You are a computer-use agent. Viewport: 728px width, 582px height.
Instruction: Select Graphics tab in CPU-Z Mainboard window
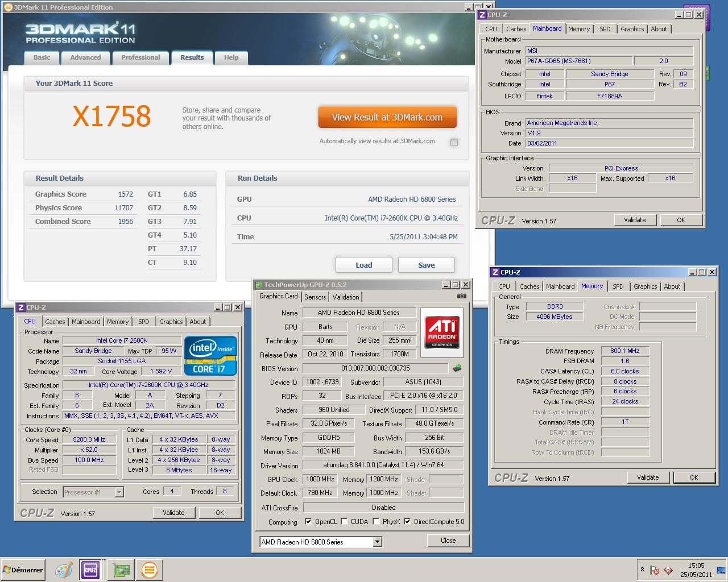point(632,29)
